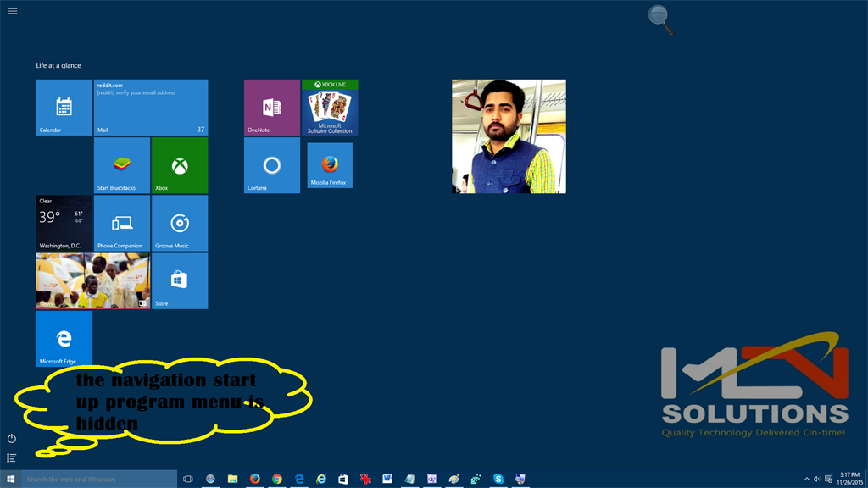Launch Start BlueStacks tile
Viewport: 868px width, 488px height.
coord(122,165)
